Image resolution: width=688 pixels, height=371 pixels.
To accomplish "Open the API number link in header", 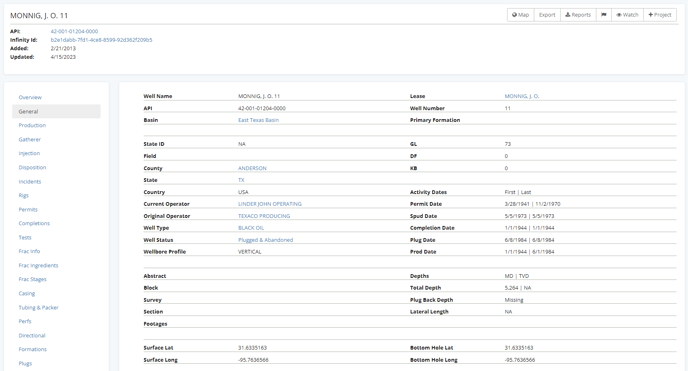I will click(x=74, y=32).
